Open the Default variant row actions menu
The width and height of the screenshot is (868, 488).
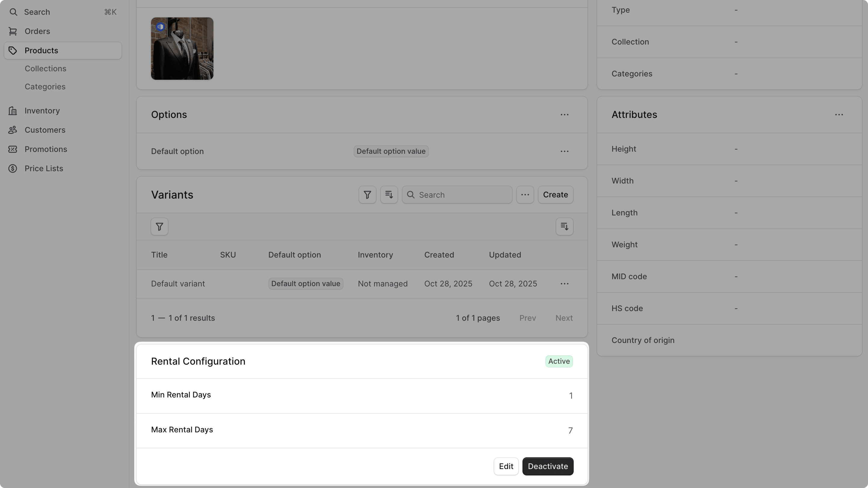565,284
